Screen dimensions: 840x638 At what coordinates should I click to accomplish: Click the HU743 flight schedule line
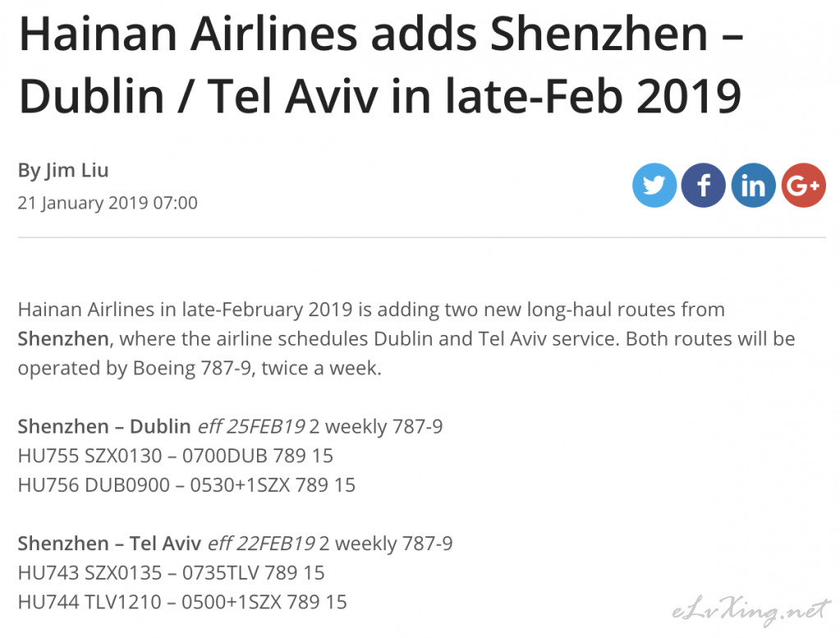point(172,572)
